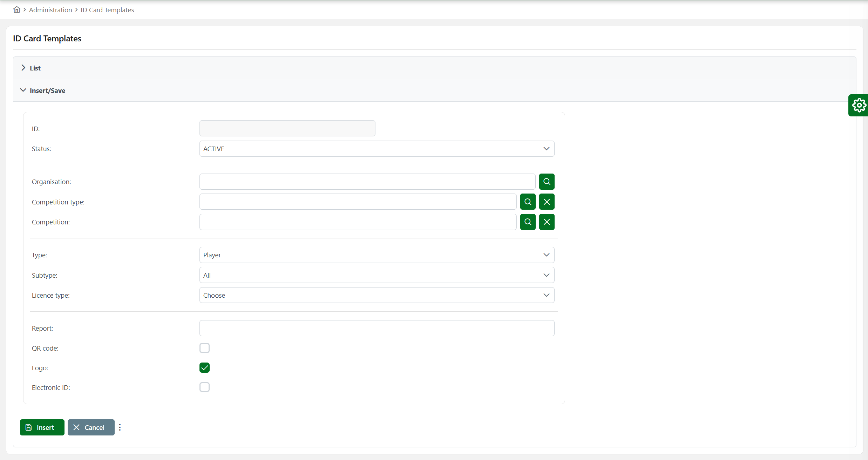
Task: Collapse the Insert/Save section
Action: pos(47,90)
